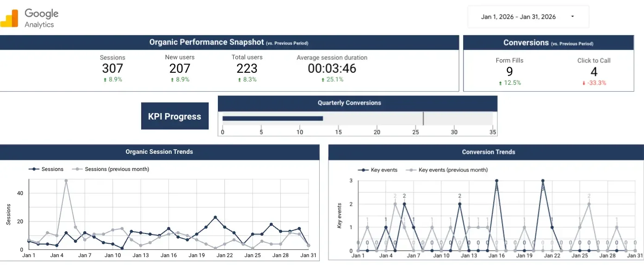Image resolution: width=644 pixels, height=265 pixels.
Task: Toggle the Sessions (previous month) legend entry
Action: click(111, 169)
